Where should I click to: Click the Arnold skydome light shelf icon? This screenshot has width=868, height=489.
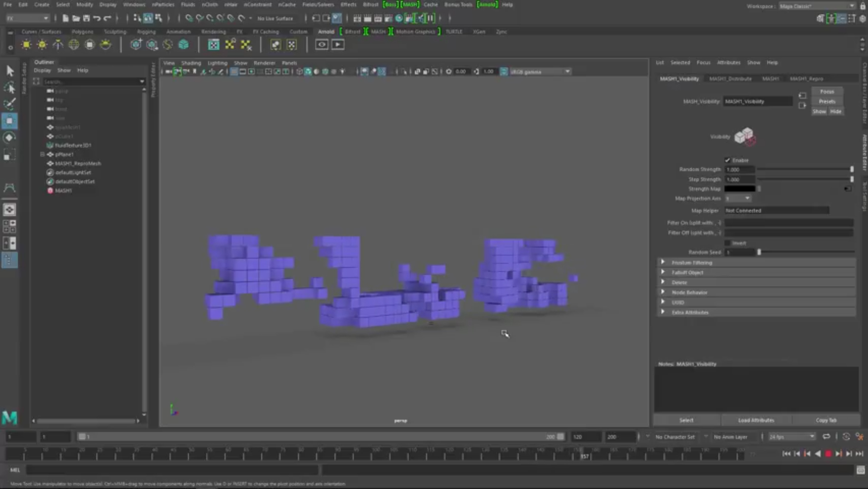(x=73, y=44)
